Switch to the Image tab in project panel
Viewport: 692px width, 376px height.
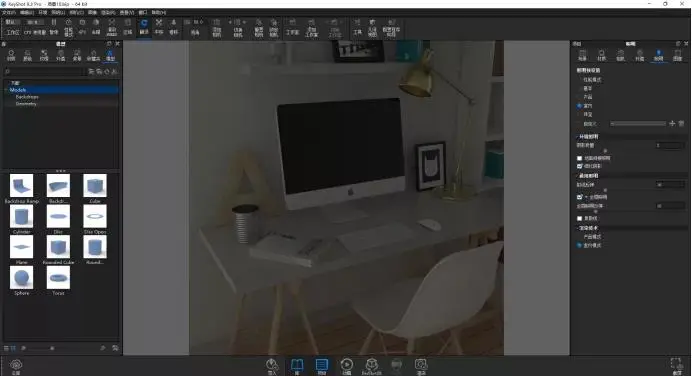[x=677, y=55]
